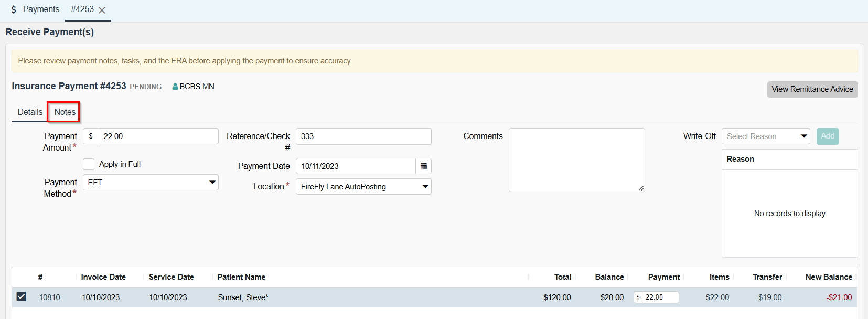This screenshot has height=319, width=868.
Task: Check the Apply in Full checkbox
Action: 89,164
